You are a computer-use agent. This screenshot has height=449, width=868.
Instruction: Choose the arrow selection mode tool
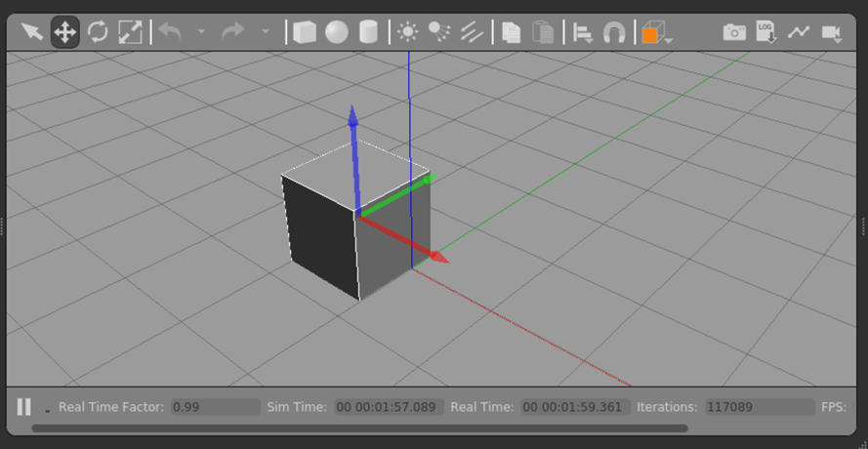pos(32,32)
